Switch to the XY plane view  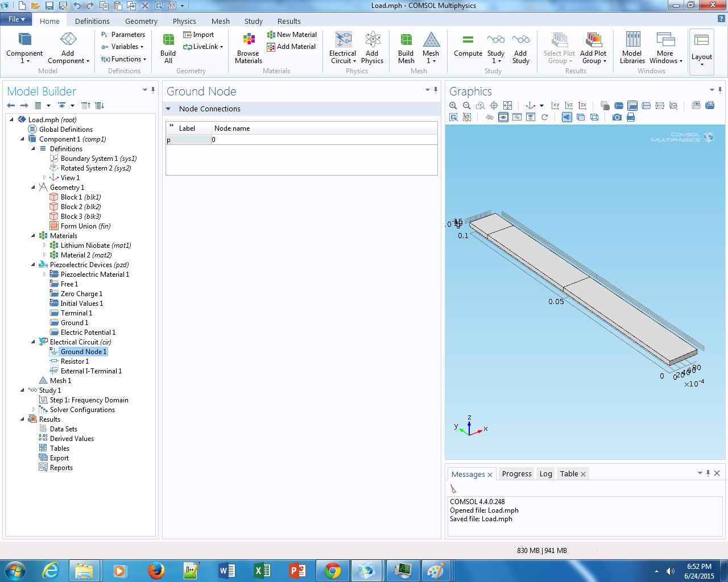click(555, 106)
